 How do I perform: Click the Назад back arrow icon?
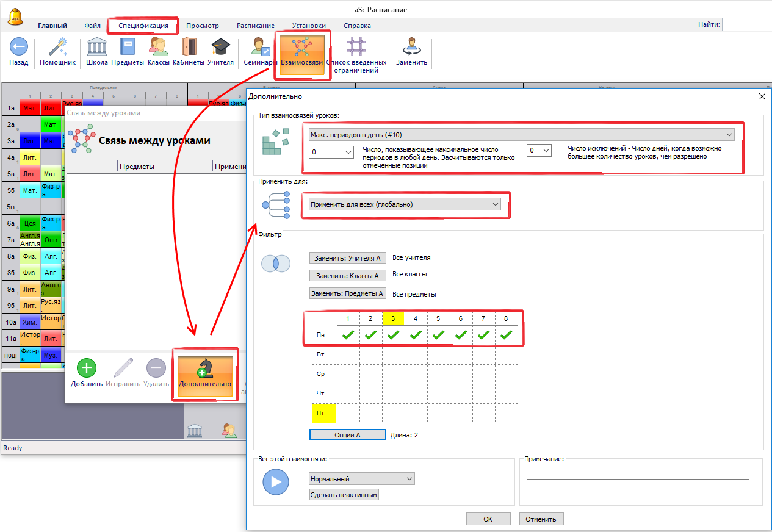pyautogui.click(x=18, y=48)
